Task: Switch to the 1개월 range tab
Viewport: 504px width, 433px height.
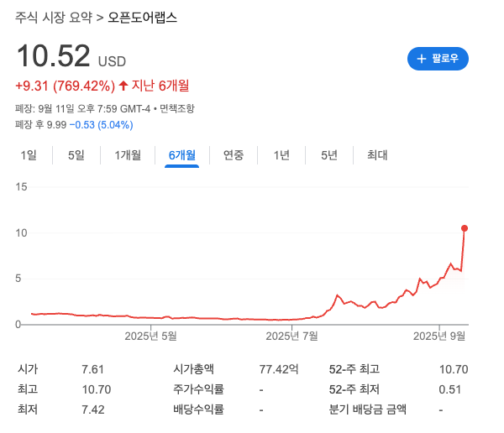Action: pyautogui.click(x=128, y=155)
